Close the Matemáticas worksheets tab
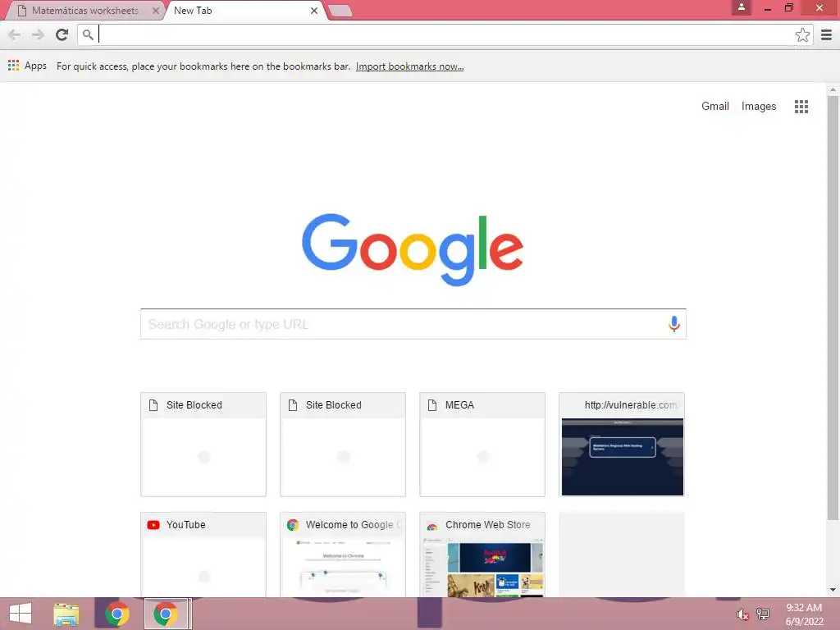The height and width of the screenshot is (630, 840). pos(155,11)
